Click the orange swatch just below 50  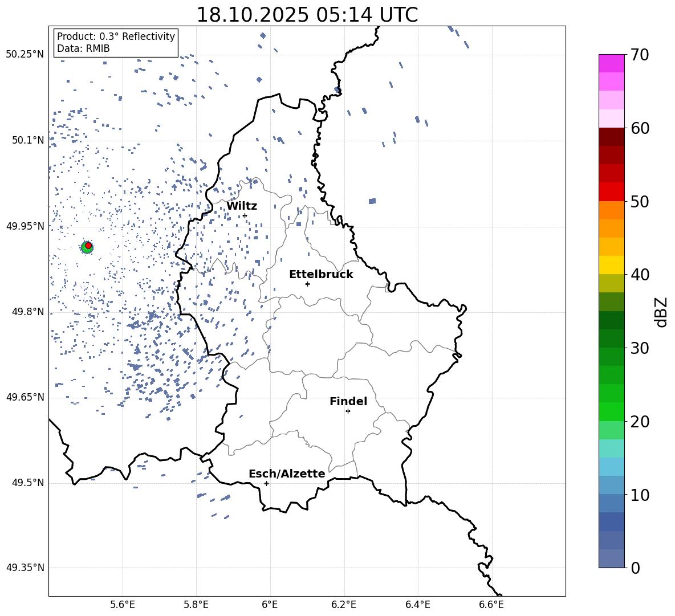(x=612, y=210)
